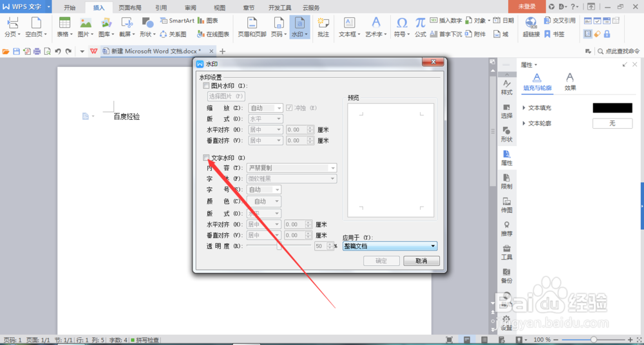The image size is (644, 345).
Task: Click the save icon in quick toolbar
Action: 17,51
